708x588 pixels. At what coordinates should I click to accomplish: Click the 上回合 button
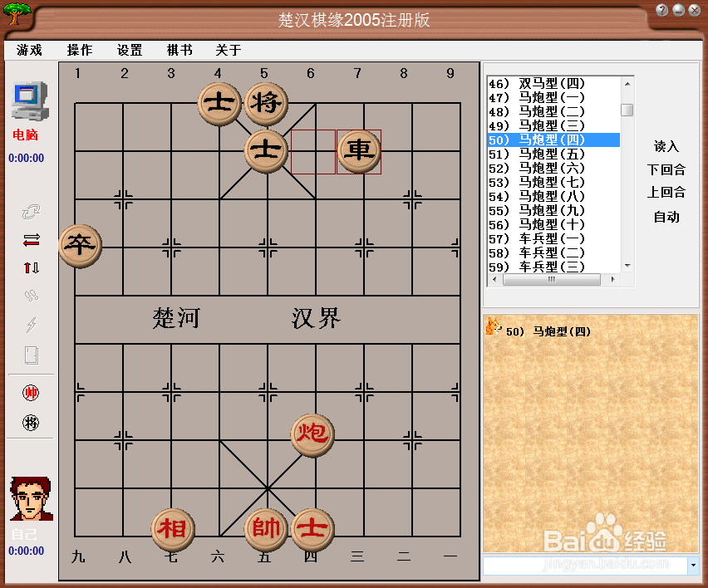[666, 193]
